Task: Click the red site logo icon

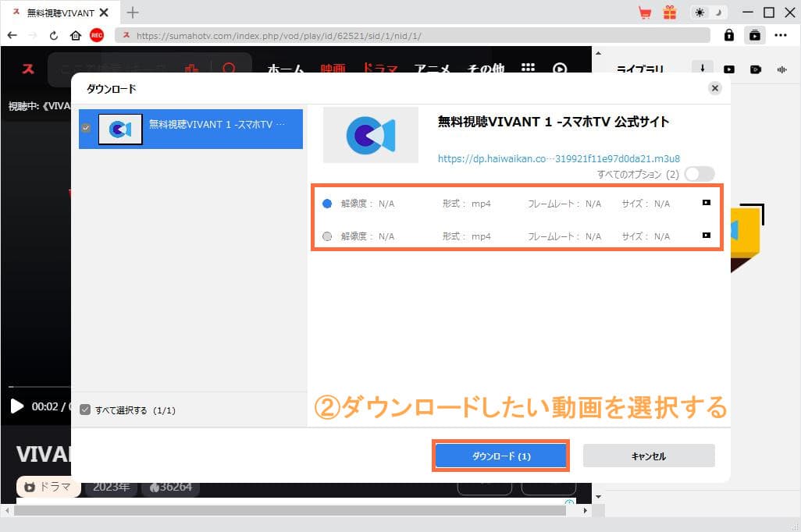Action: tap(28, 69)
